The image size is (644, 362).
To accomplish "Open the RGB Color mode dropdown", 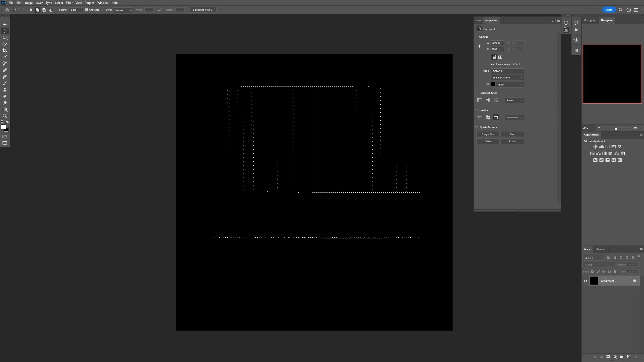I will coord(507,71).
